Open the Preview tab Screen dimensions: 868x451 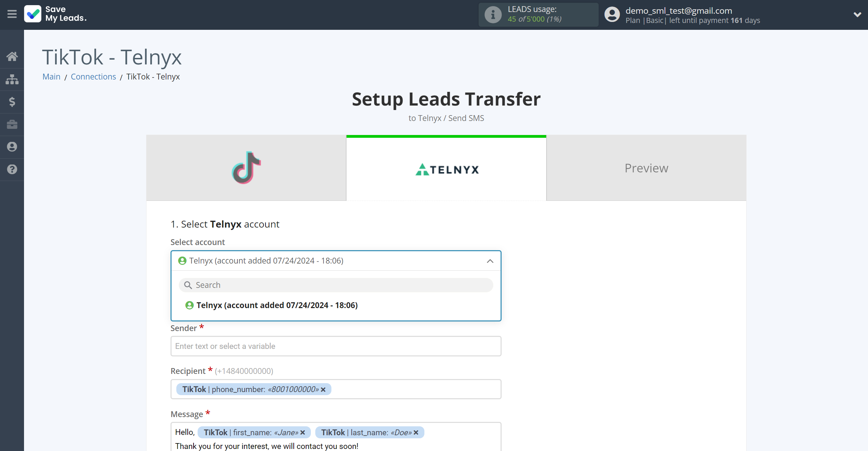coord(646,168)
